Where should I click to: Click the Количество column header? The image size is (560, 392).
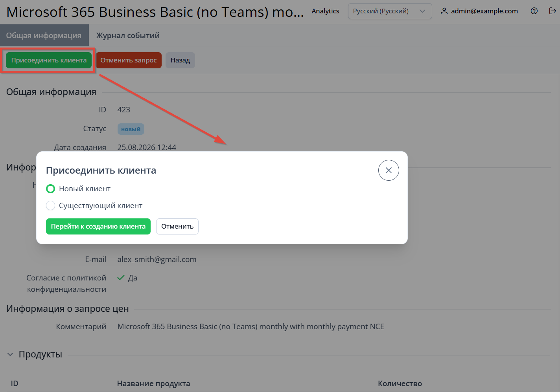click(x=400, y=383)
